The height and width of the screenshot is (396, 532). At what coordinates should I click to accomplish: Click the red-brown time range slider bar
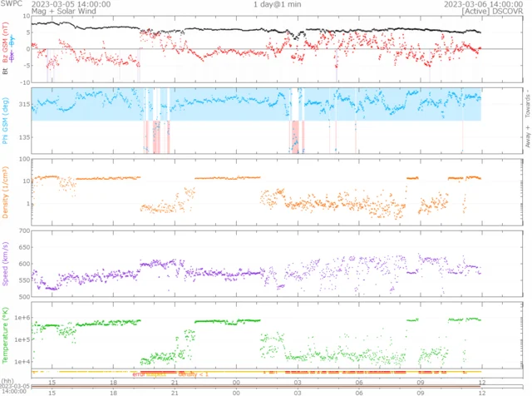pos(256,387)
